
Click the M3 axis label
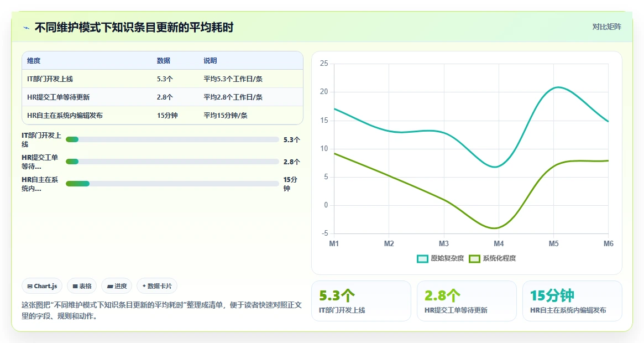tap(443, 243)
